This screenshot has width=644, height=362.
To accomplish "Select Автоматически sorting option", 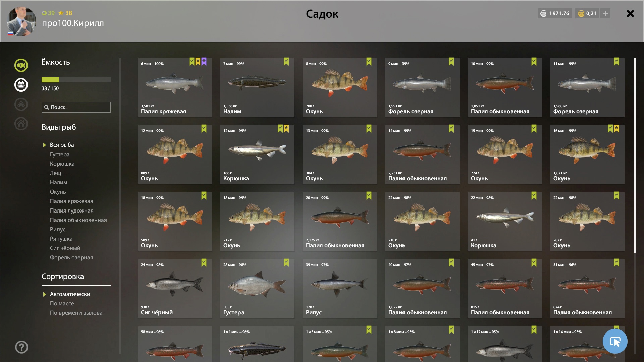I will click(x=70, y=294).
